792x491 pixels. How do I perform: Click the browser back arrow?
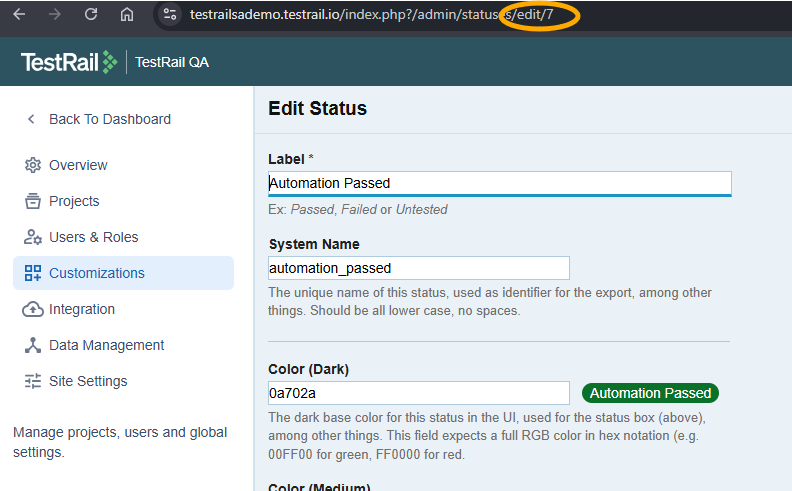coord(19,15)
